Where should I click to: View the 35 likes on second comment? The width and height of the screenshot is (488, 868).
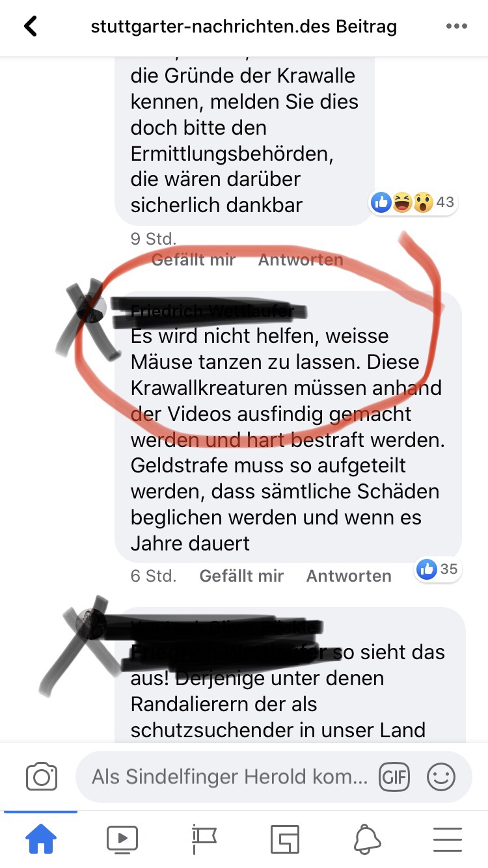click(x=438, y=569)
